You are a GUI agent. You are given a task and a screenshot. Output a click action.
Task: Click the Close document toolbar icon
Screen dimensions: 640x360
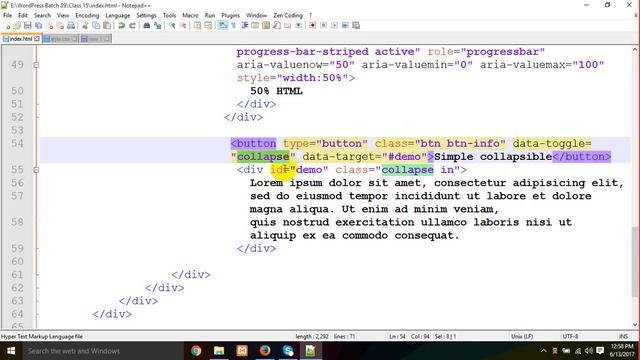(x=50, y=25)
